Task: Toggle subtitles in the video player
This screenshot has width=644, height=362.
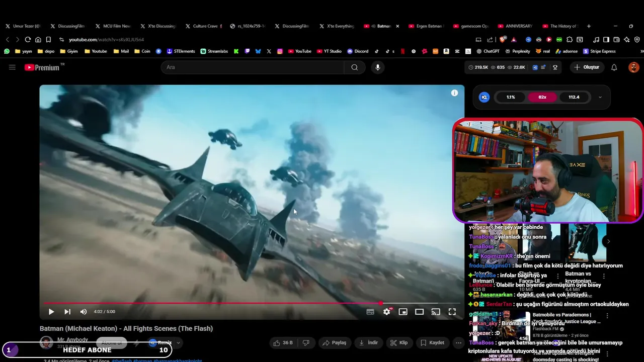Action: [x=370, y=312]
